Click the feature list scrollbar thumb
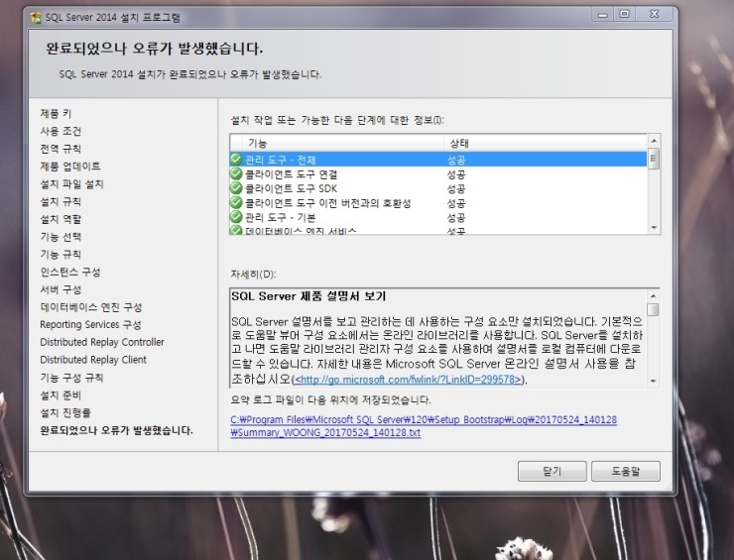The width and height of the screenshot is (734, 560). [654, 159]
